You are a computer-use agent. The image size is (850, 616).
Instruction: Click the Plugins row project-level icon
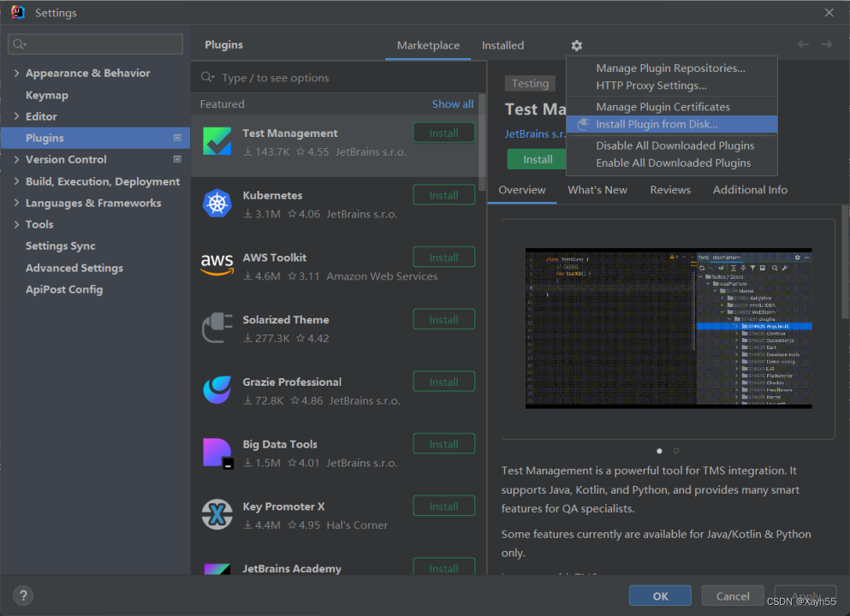point(177,138)
